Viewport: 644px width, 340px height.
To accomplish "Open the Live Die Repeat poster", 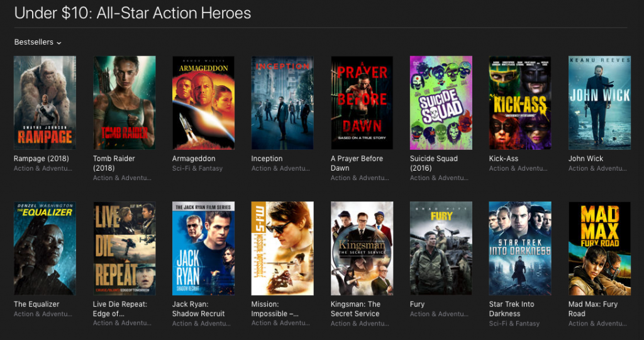I will (125, 248).
